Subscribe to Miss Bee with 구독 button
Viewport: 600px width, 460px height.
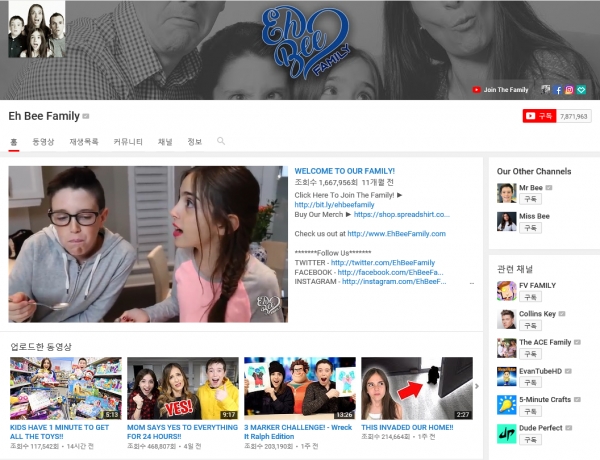[x=530, y=228]
